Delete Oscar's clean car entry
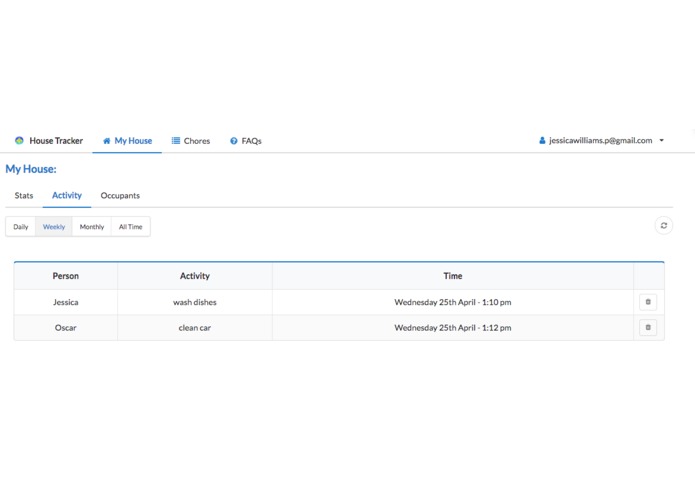This screenshot has height=494, width=695. (648, 328)
